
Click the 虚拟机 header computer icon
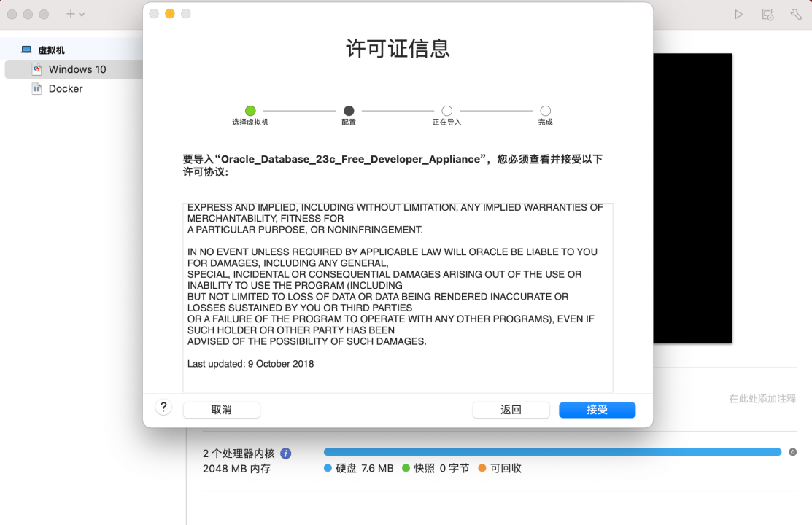[26, 50]
